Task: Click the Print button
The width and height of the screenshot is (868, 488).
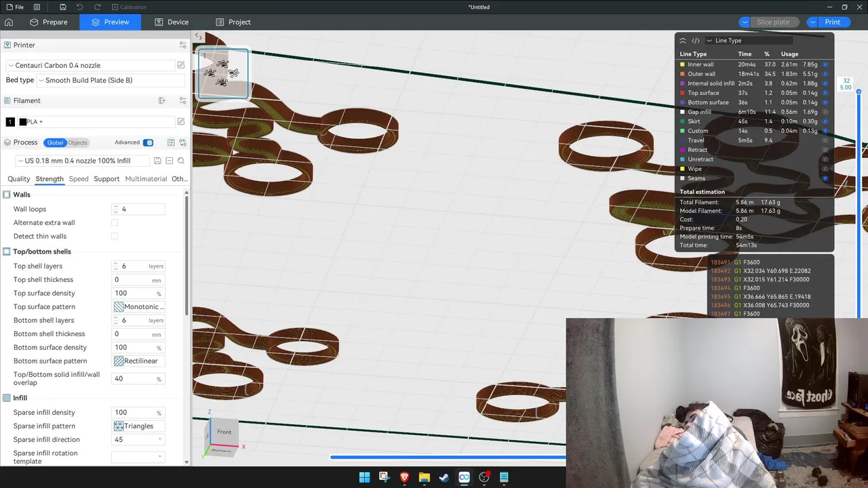Action: [x=833, y=22]
